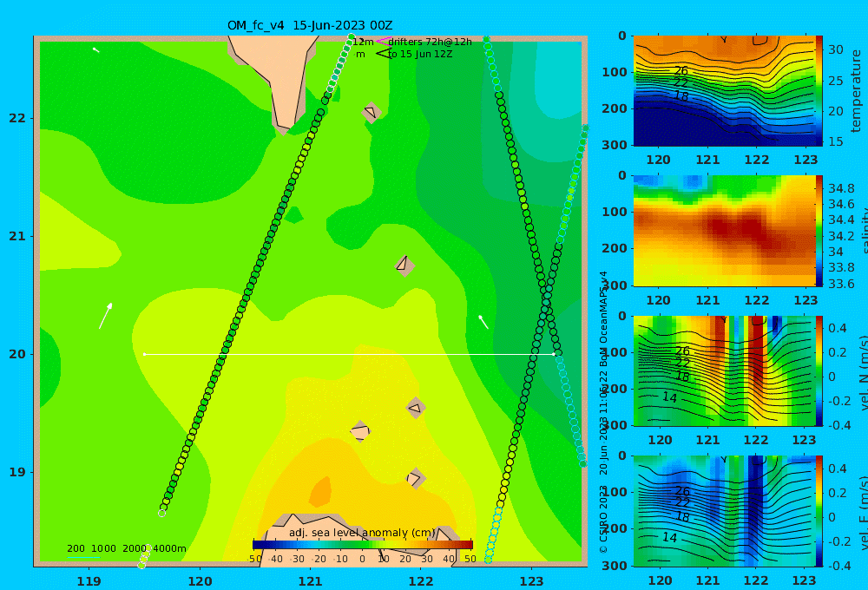The width and height of the screenshot is (868, 590).
Task: Click the salinity colorbar
Action: click(x=819, y=231)
